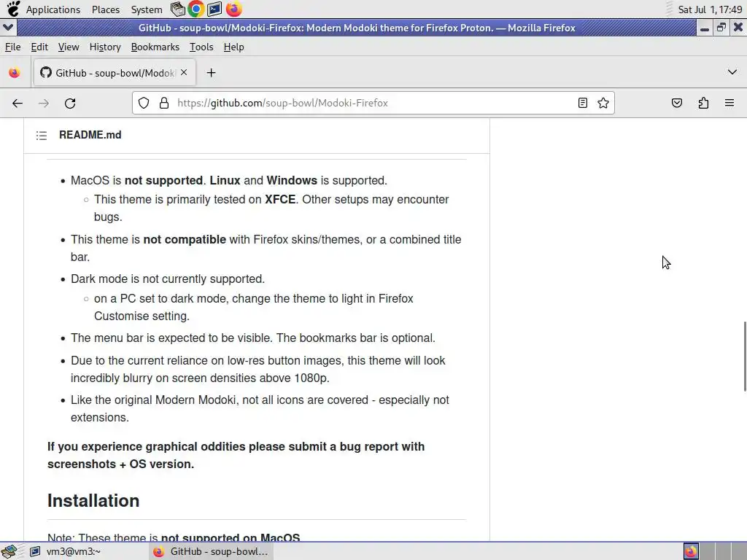Close the GitHub soup-bowl/Modoki tab

(x=184, y=72)
